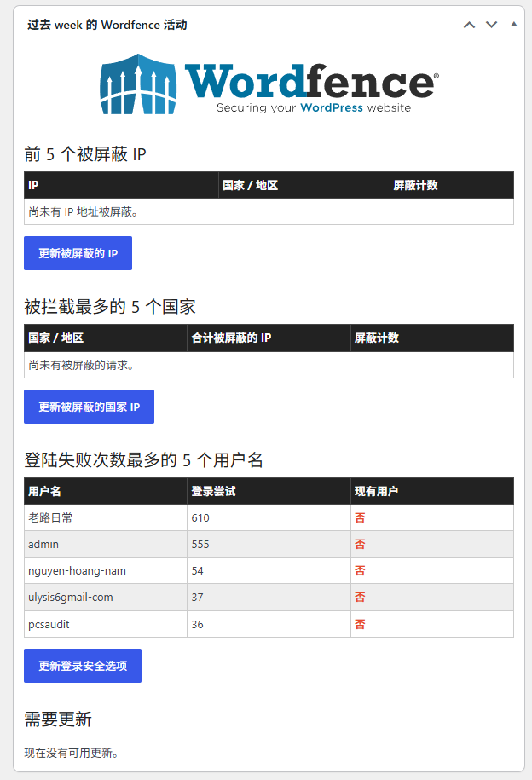Select the heading 需要更新

click(x=58, y=719)
